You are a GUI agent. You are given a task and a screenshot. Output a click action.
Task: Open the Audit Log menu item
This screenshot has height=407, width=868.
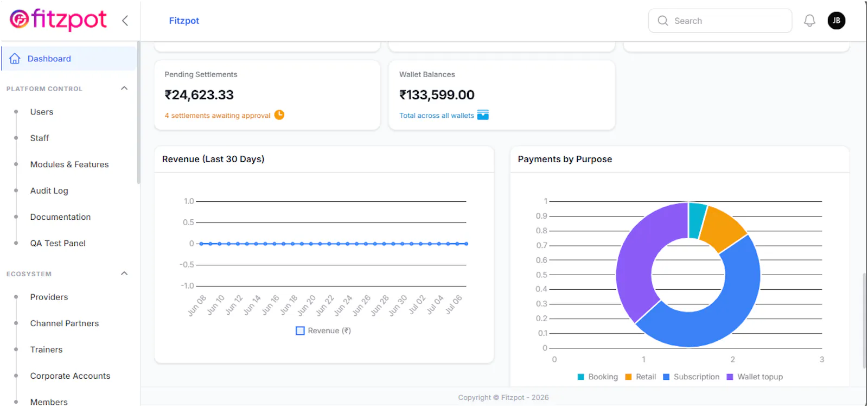[49, 190]
